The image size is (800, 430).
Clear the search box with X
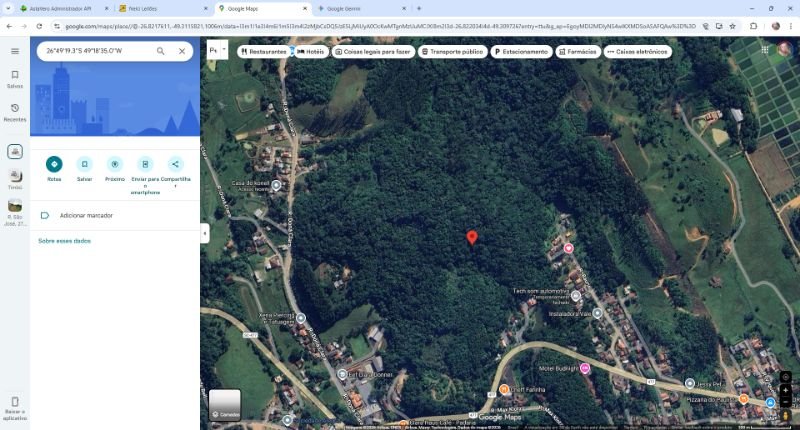pos(182,50)
